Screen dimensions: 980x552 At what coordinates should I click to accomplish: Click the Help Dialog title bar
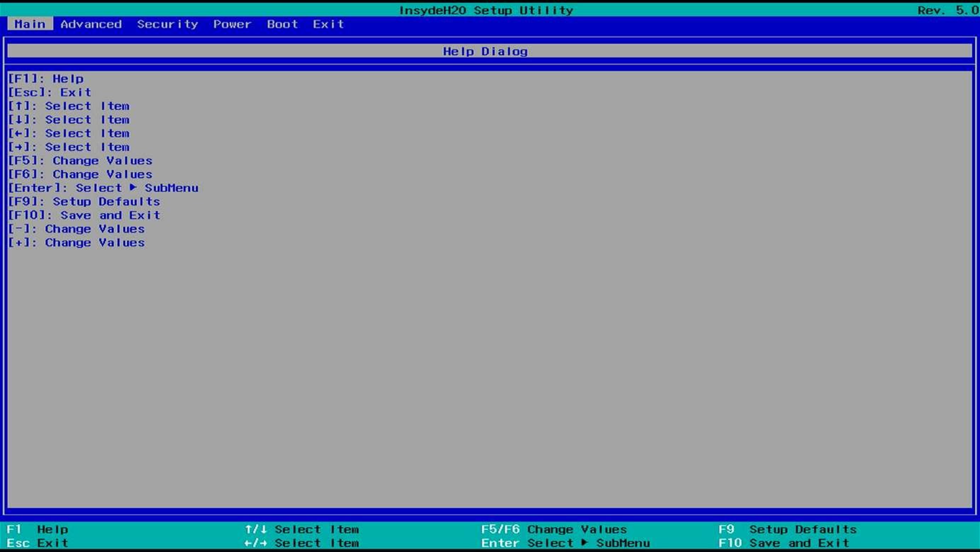pos(490,51)
